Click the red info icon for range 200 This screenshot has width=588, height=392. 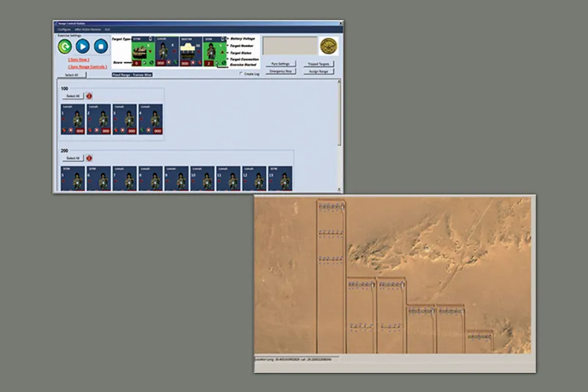pyautogui.click(x=89, y=158)
